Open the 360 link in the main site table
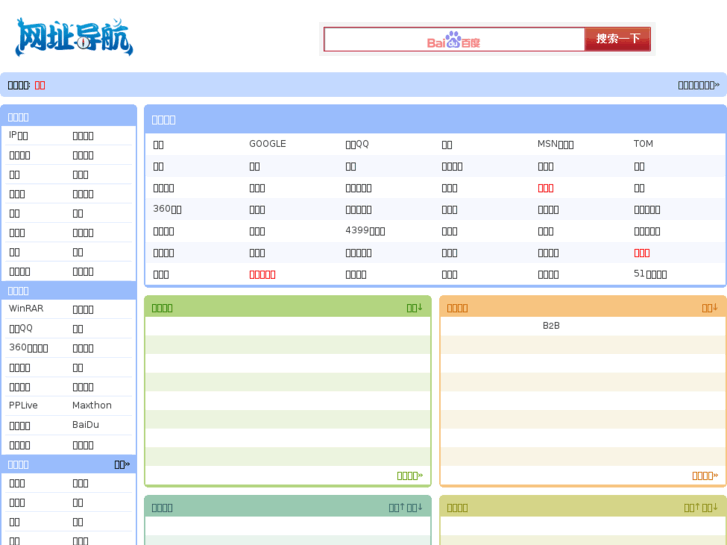The height and width of the screenshot is (545, 727). pyautogui.click(x=167, y=209)
